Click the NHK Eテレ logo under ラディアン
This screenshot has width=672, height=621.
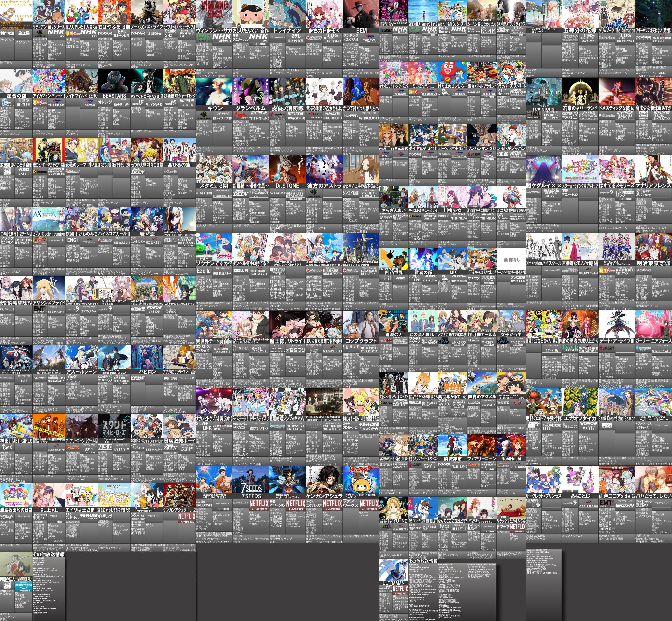[x=56, y=33]
